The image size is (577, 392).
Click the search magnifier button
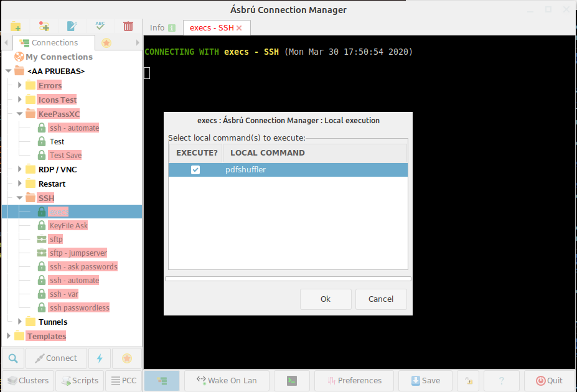pyautogui.click(x=13, y=358)
